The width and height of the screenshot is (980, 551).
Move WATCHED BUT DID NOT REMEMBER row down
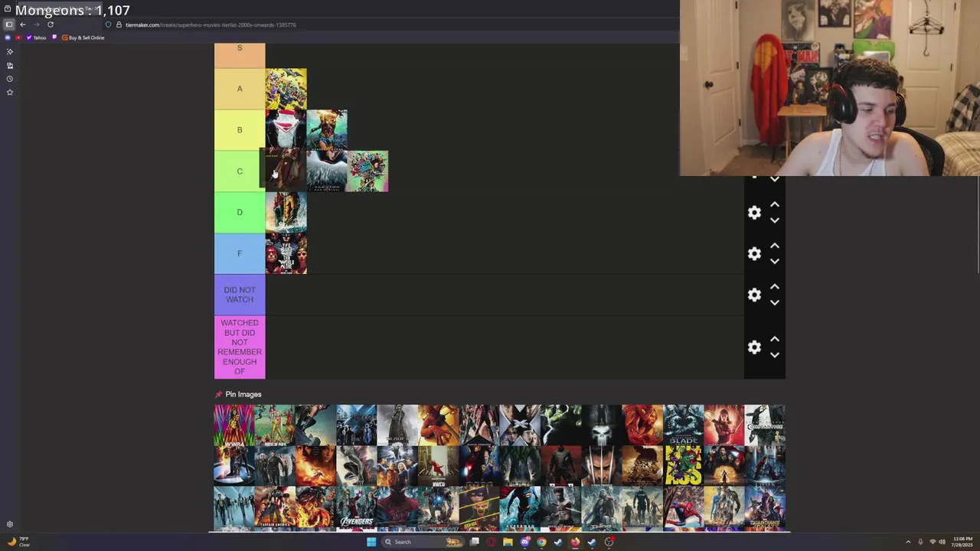point(775,355)
